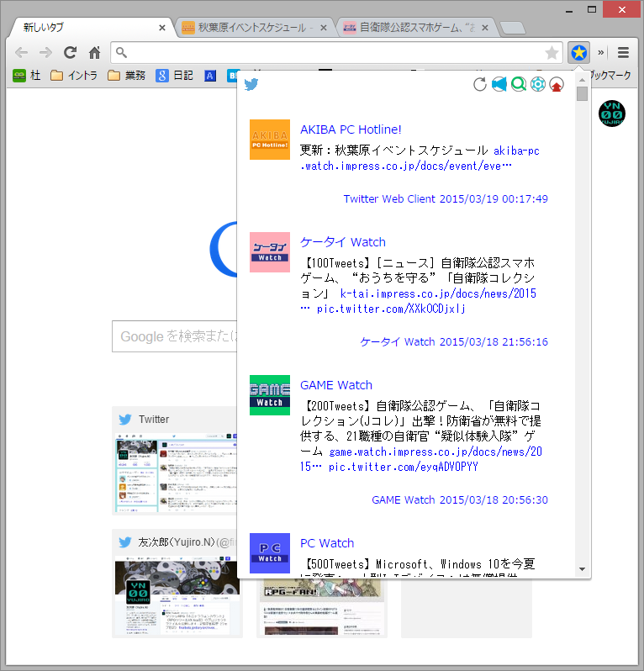644x671 pixels.
Task: Open GAME Watch user name link
Action: pyautogui.click(x=336, y=385)
